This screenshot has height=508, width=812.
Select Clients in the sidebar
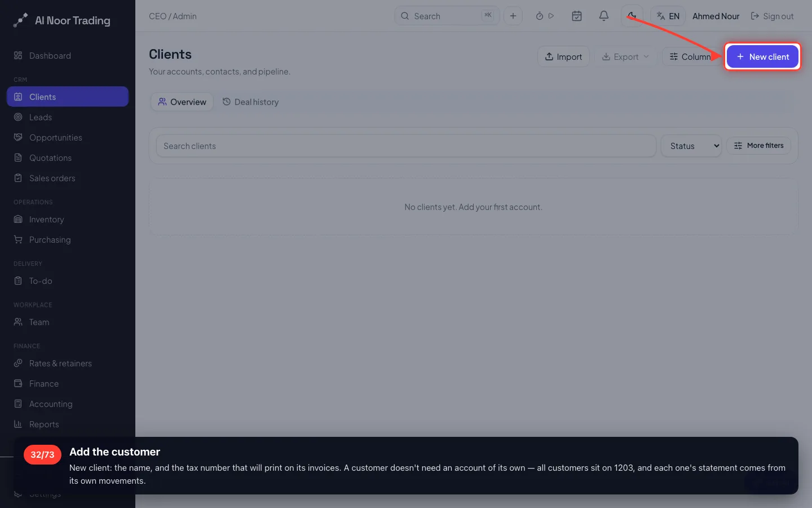(x=68, y=97)
